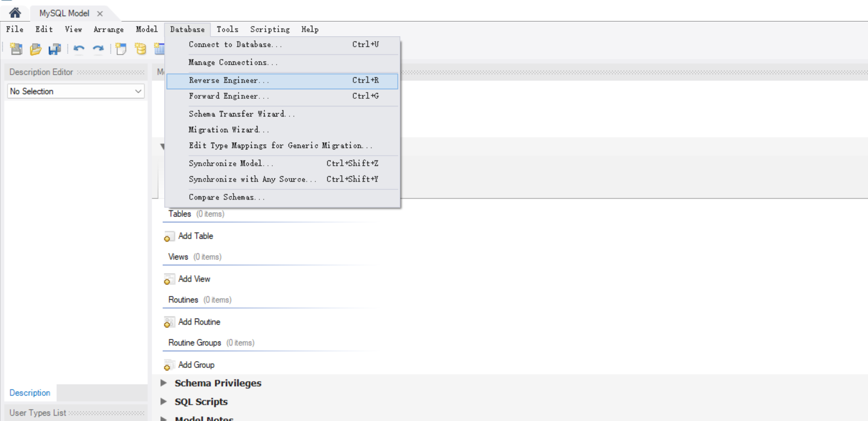Choose Manage Connections menu entry
This screenshot has width=868, height=421.
[282, 63]
